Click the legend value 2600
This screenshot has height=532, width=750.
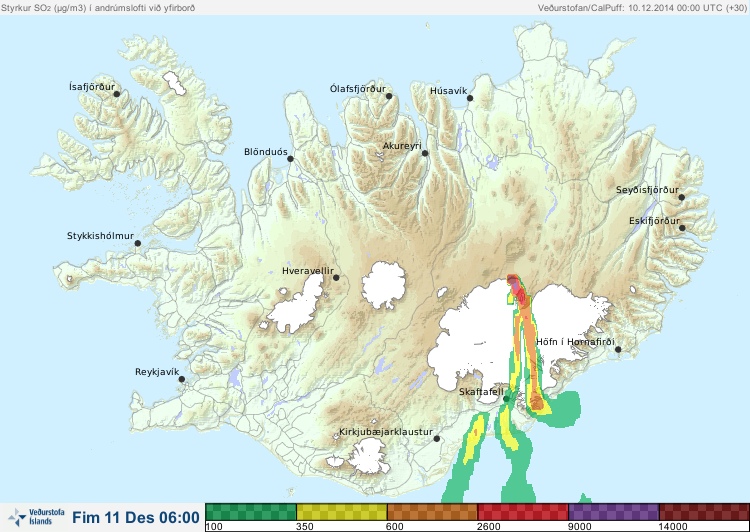[489, 527]
